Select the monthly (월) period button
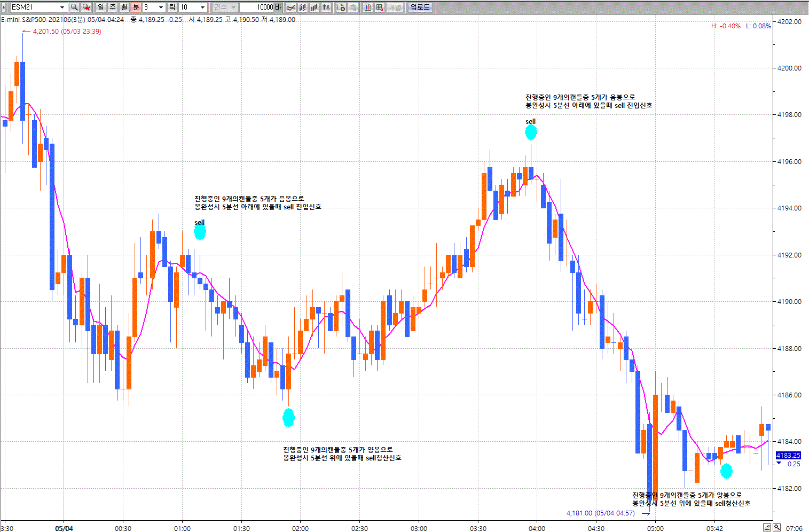This screenshot has height=532, width=809. (x=124, y=7)
